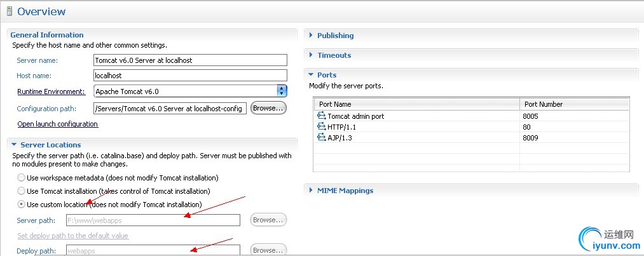Click the HTTP/1.1 port row icon

[x=321, y=127]
